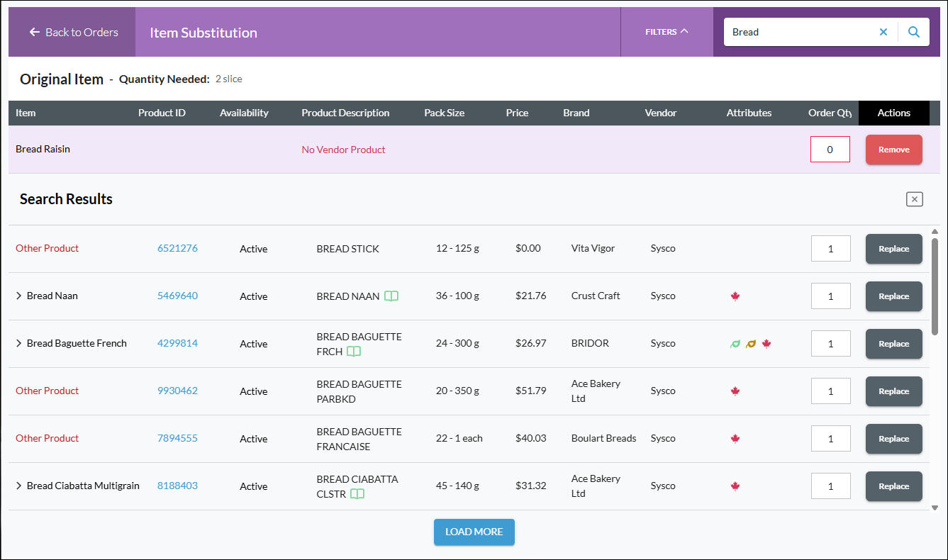
Task: Click the magnifying glass search icon
Action: (914, 32)
